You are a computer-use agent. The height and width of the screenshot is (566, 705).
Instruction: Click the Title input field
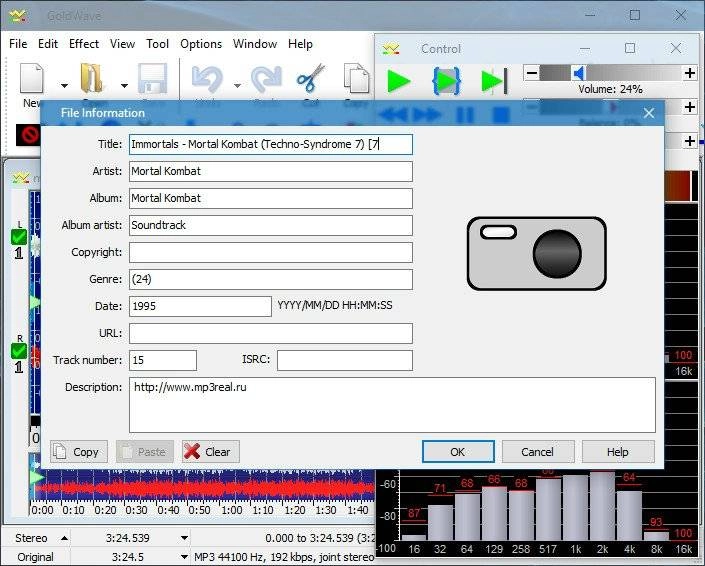click(x=271, y=144)
